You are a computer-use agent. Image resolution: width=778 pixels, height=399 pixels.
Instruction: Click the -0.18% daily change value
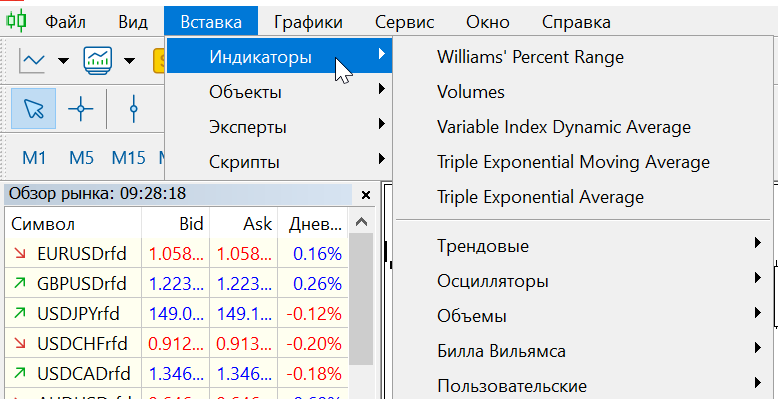click(314, 373)
